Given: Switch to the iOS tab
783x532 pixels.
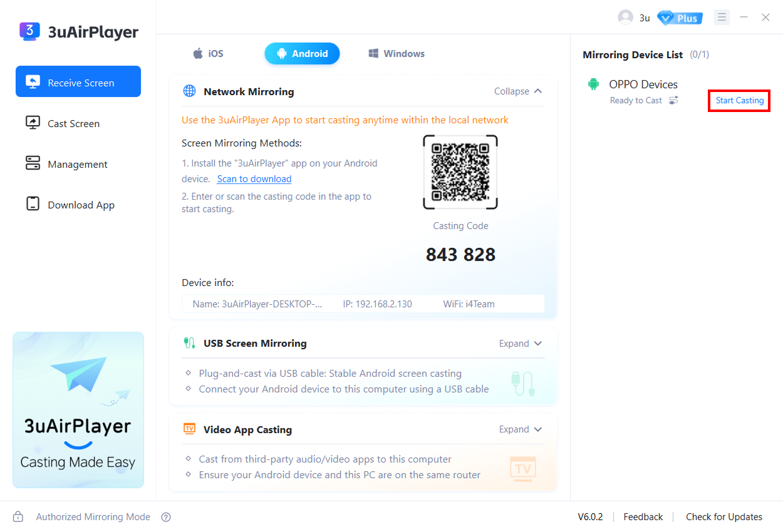Looking at the screenshot, I should click(208, 54).
